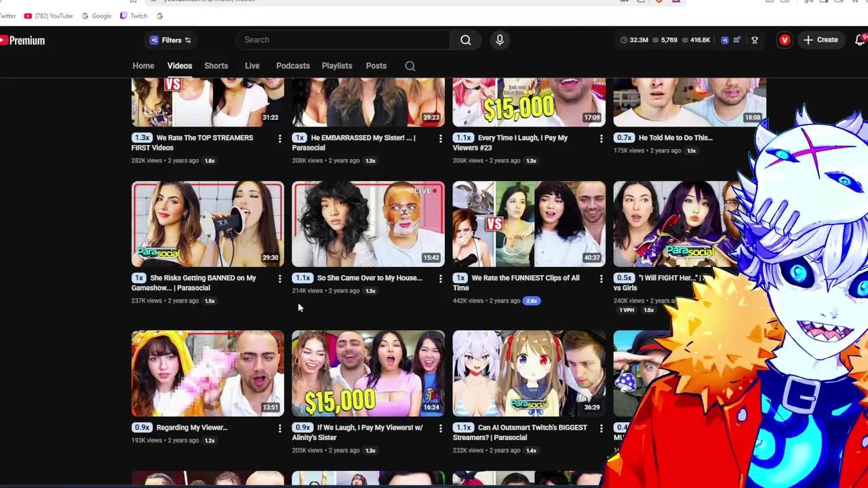
Task: Click the 5,769 stat in header
Action: click(665, 40)
